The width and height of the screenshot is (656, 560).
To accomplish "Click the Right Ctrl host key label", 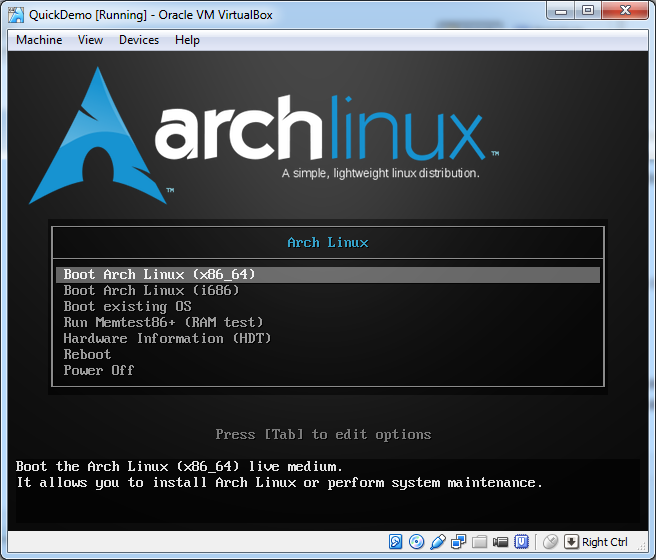I will [605, 542].
